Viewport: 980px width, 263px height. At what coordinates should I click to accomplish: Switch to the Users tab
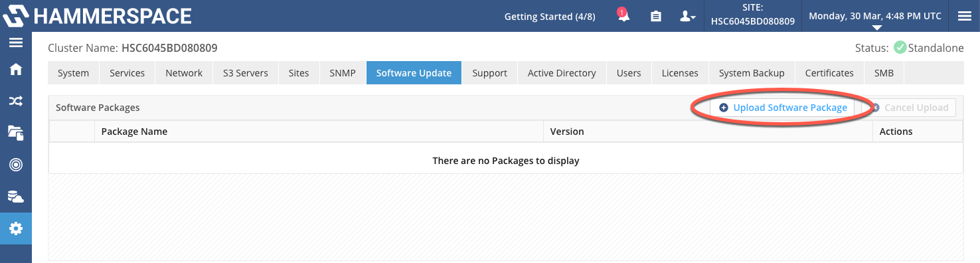click(629, 73)
